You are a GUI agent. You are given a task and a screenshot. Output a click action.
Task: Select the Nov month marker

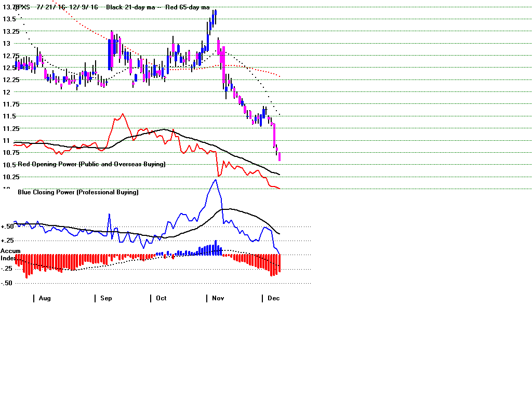pos(217,298)
